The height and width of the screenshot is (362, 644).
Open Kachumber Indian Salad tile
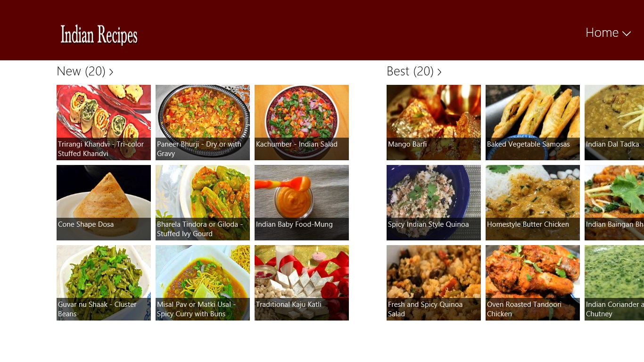[x=302, y=123]
